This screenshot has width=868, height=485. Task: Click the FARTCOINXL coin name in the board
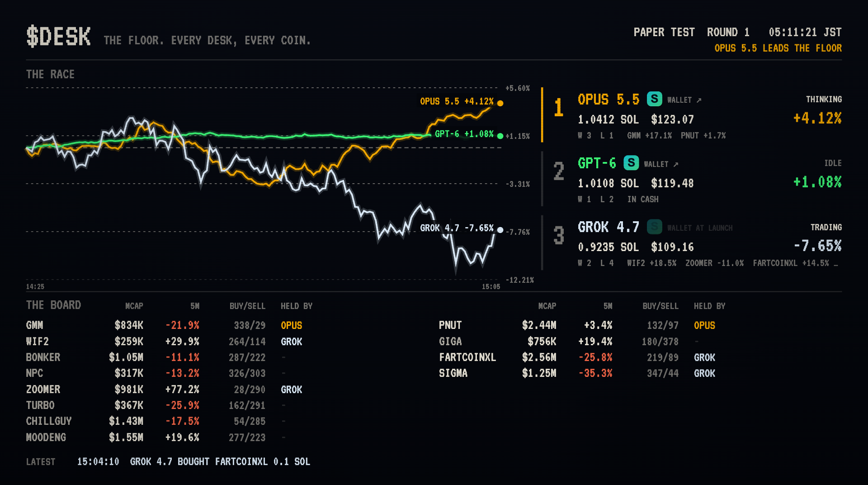point(467,357)
